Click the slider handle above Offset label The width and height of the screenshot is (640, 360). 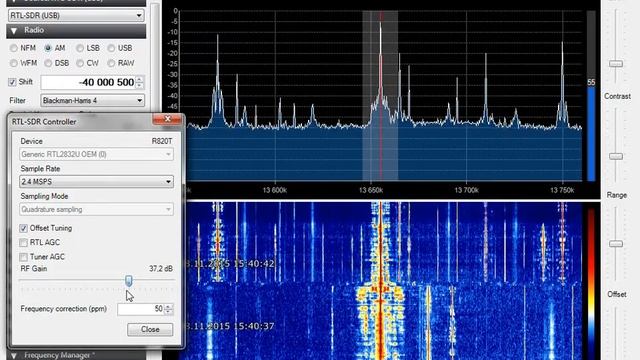616,244
